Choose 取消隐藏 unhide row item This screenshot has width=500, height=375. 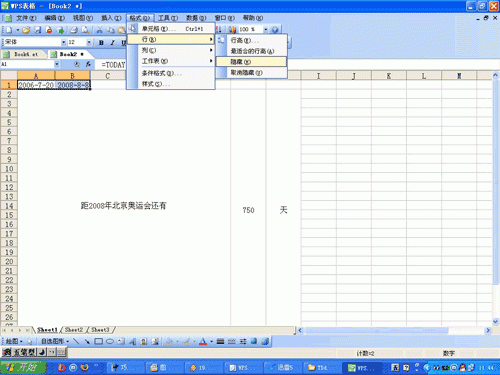point(251,73)
